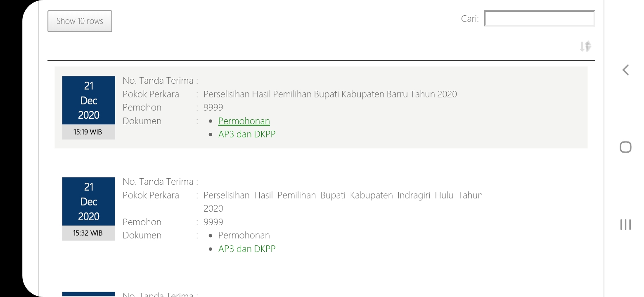
Task: Tap Android back navigation arrow
Action: [x=625, y=70]
